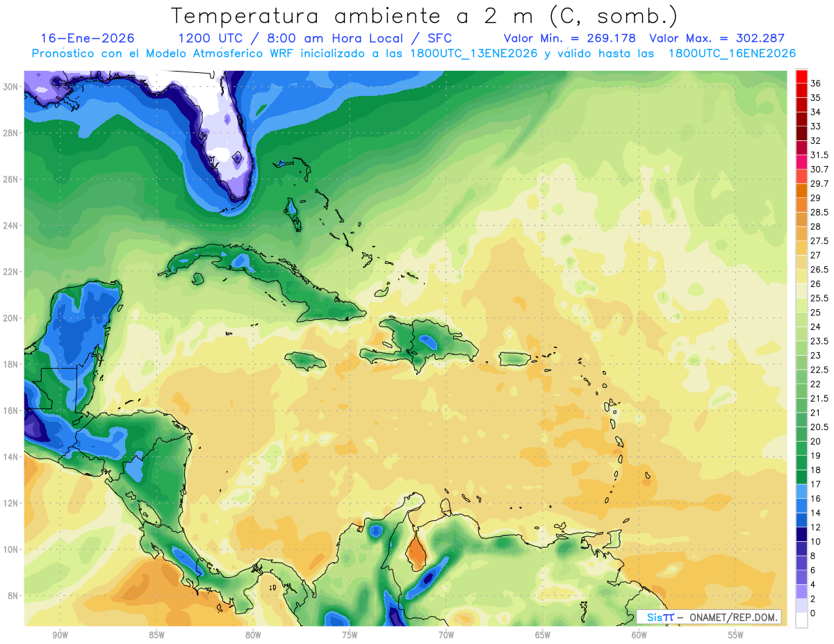Select the 55W longitude label

click(x=736, y=635)
